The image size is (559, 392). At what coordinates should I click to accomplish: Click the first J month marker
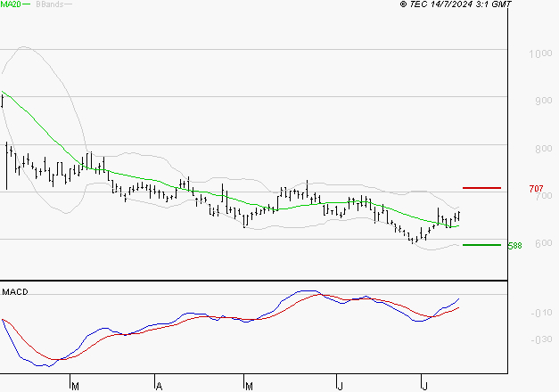point(340,386)
